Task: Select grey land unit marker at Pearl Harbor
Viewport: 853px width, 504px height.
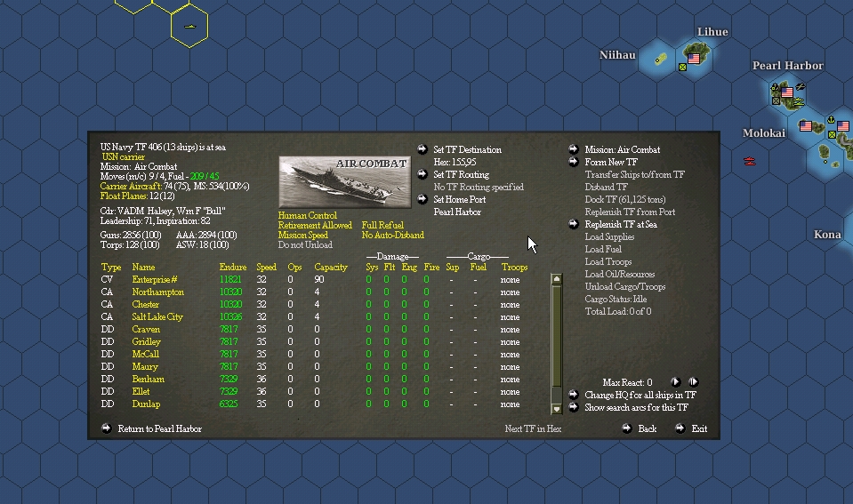Action: click(776, 100)
